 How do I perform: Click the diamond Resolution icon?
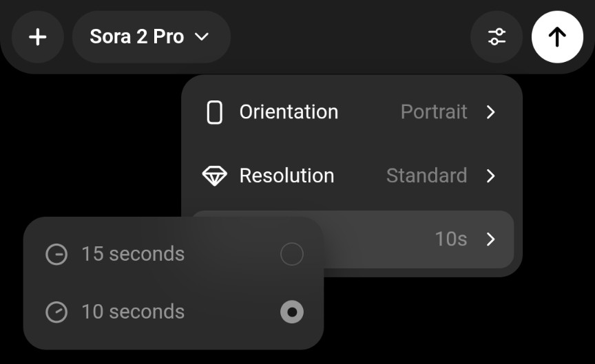[214, 176]
